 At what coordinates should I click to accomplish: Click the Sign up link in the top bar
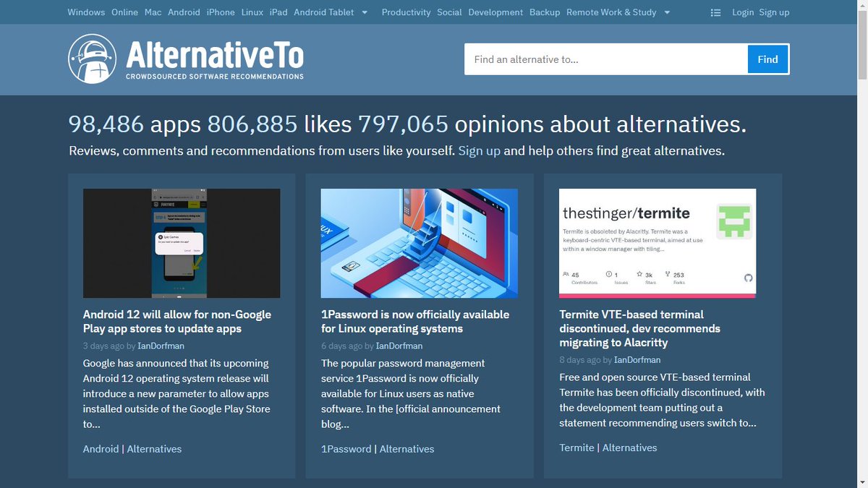775,12
